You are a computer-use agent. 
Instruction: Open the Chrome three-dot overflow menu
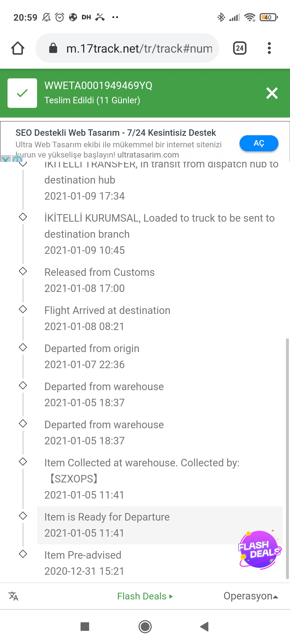click(269, 48)
